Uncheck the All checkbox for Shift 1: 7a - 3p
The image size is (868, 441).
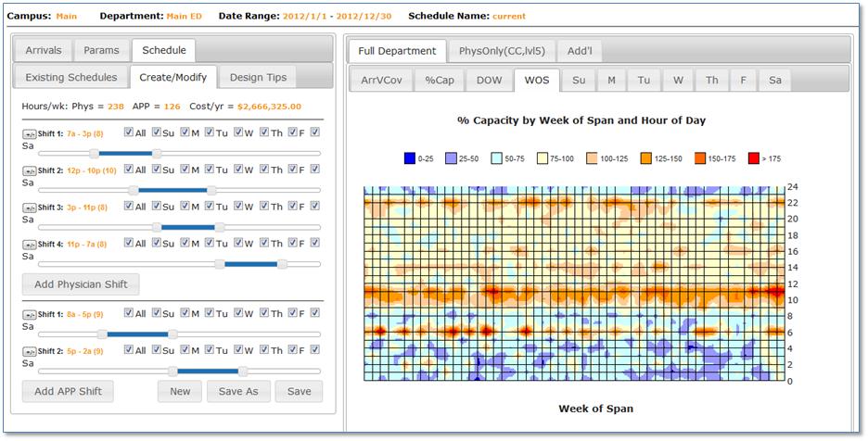128,132
